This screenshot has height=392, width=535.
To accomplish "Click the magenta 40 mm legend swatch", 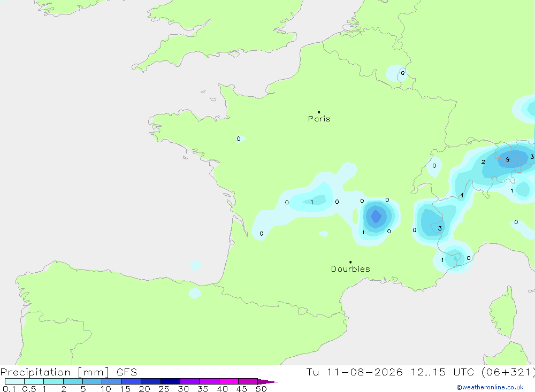I will tap(228, 381).
